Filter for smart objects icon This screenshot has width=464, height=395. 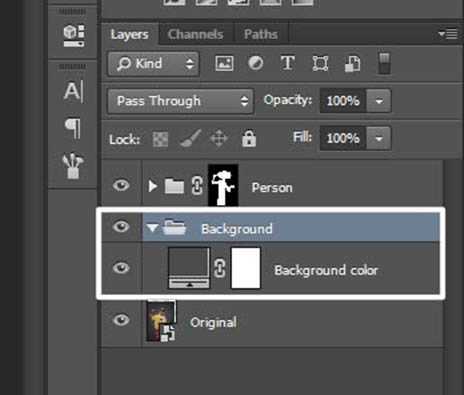click(352, 64)
